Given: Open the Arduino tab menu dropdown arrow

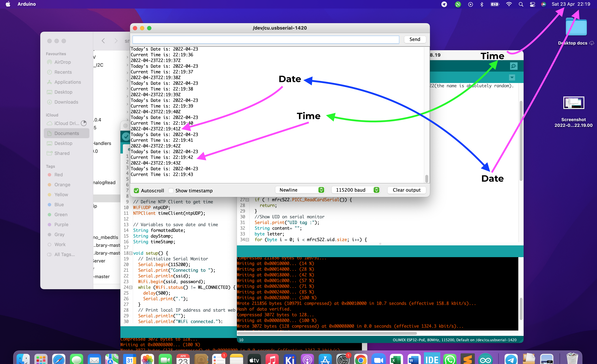Looking at the screenshot, I should coord(512,77).
